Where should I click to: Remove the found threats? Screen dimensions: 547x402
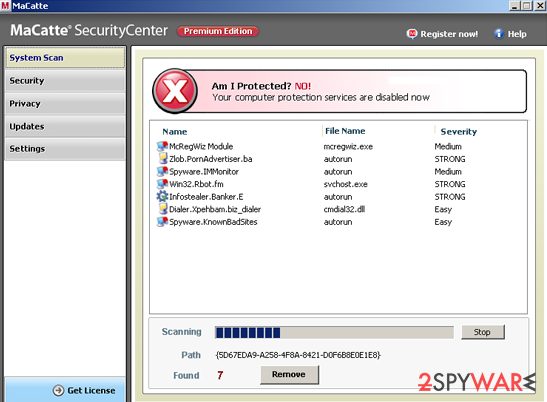[289, 374]
